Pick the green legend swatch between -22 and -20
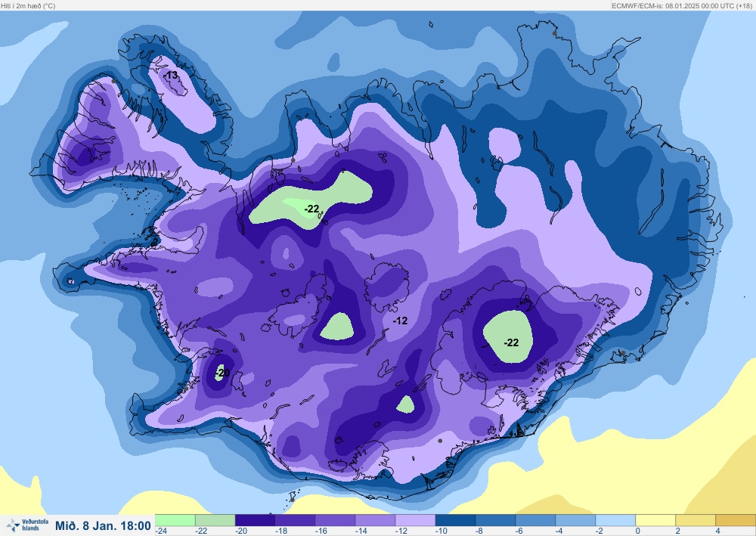The image size is (756, 536). click(215, 520)
